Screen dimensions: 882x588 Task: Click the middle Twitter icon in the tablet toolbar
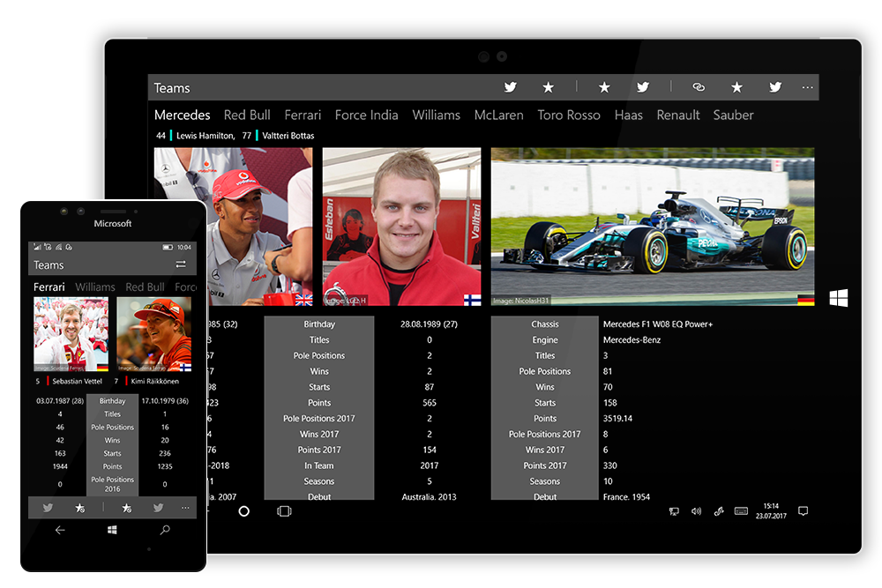pyautogui.click(x=642, y=87)
